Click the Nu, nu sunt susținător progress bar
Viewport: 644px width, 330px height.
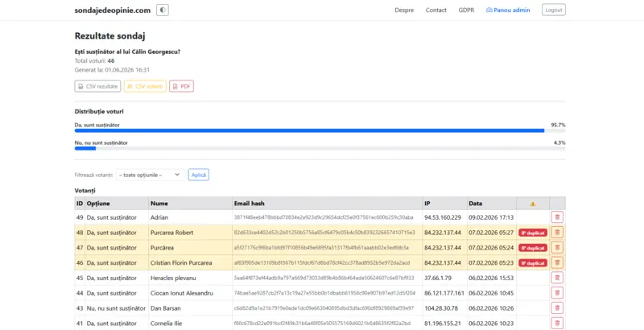[x=320, y=149]
